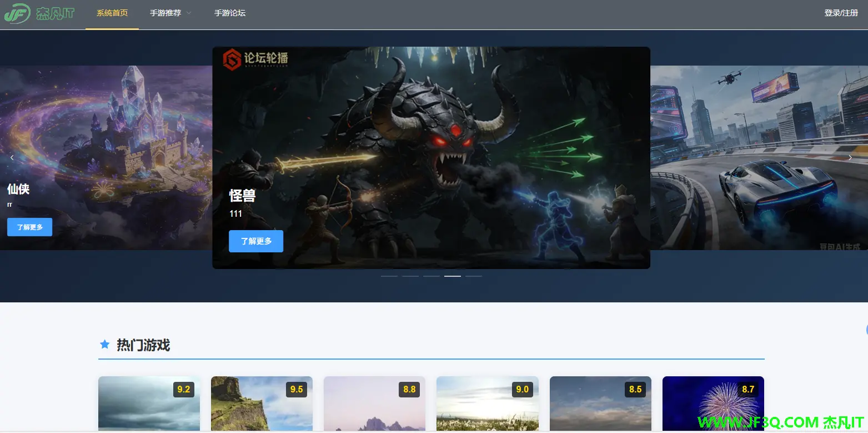868x433 pixels.
Task: Select the first carousel indicator dash
Action: pos(389,276)
